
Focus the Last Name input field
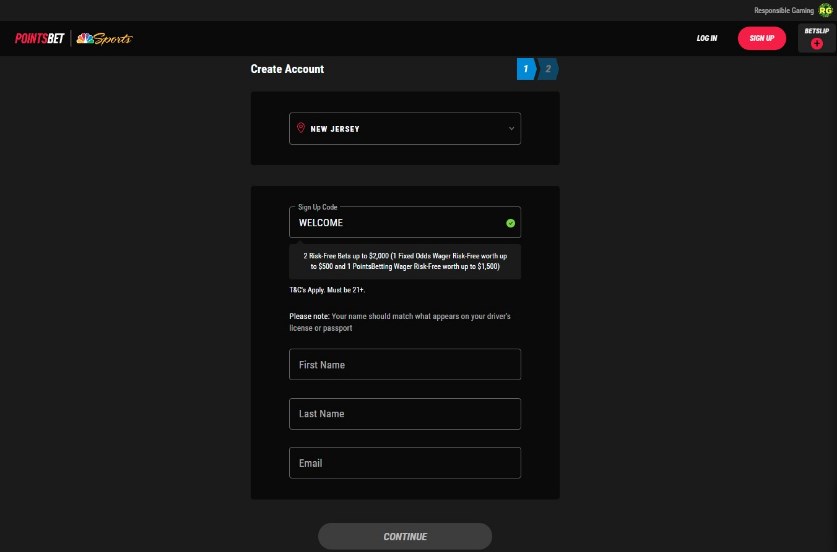click(405, 414)
